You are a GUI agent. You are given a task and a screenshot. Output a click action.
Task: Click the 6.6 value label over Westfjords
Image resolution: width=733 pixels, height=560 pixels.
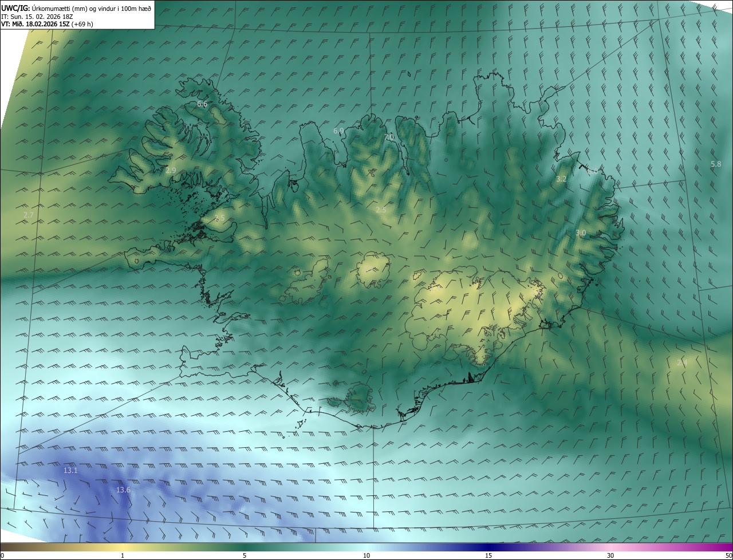202,104
